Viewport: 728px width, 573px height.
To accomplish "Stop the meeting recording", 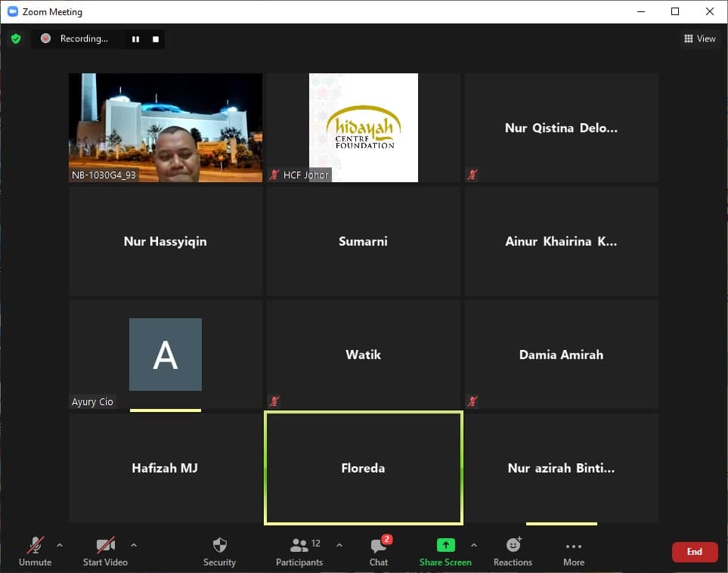I will (x=156, y=39).
